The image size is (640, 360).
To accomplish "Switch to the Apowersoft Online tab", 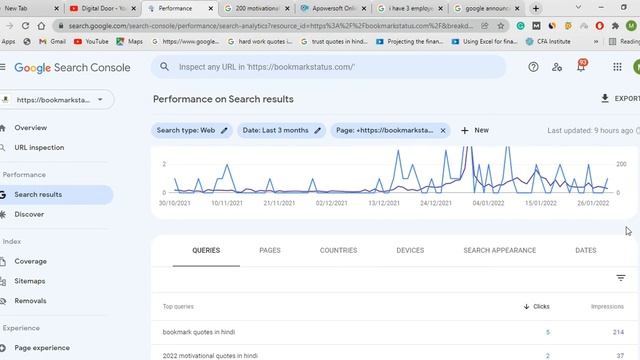I will [x=333, y=8].
